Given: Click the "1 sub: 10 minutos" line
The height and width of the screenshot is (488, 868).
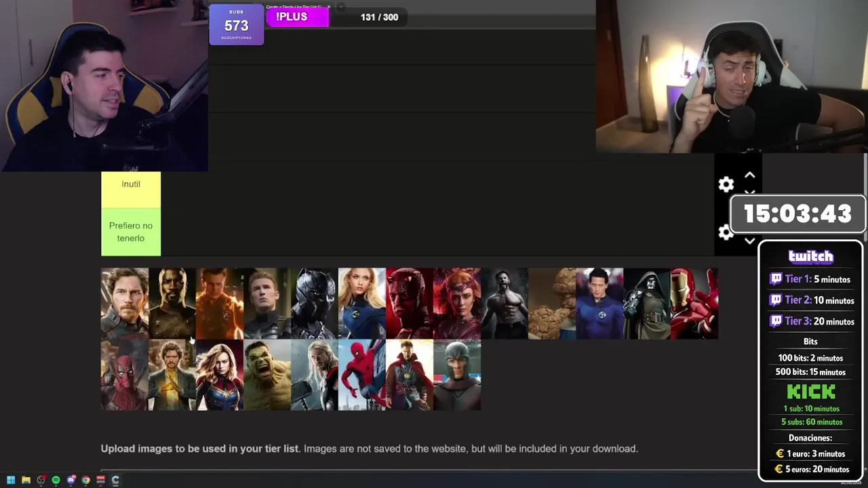Looking at the screenshot, I should click(x=811, y=409).
